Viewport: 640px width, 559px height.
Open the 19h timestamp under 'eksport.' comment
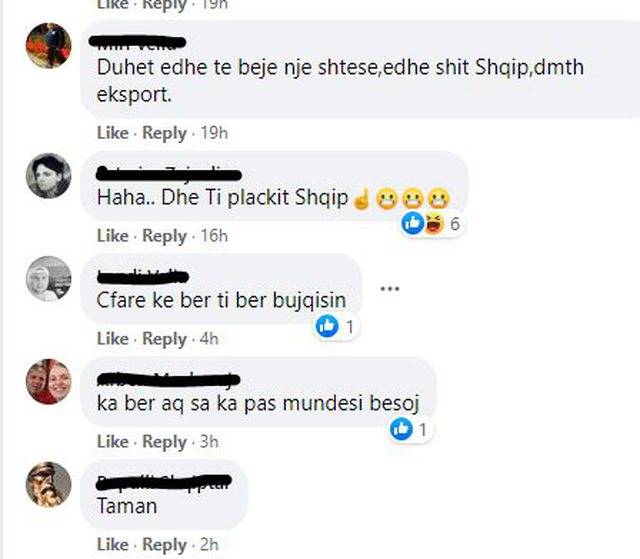[x=214, y=133]
